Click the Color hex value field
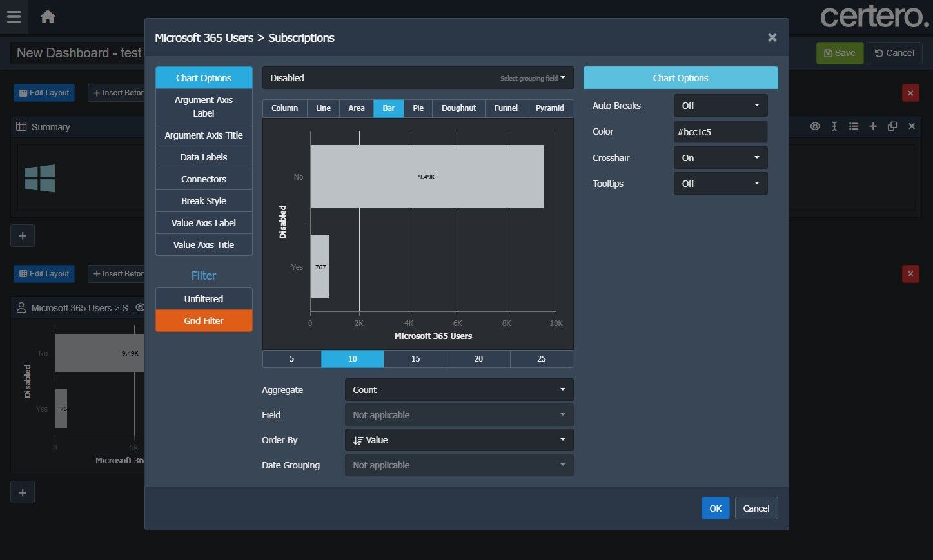Image resolution: width=933 pixels, height=560 pixels. (x=720, y=132)
